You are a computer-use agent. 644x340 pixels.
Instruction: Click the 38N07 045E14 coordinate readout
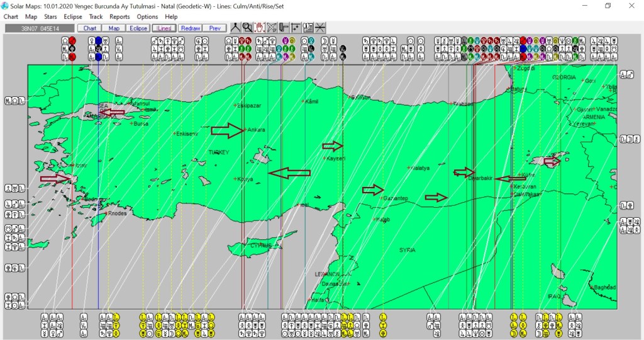coord(39,28)
